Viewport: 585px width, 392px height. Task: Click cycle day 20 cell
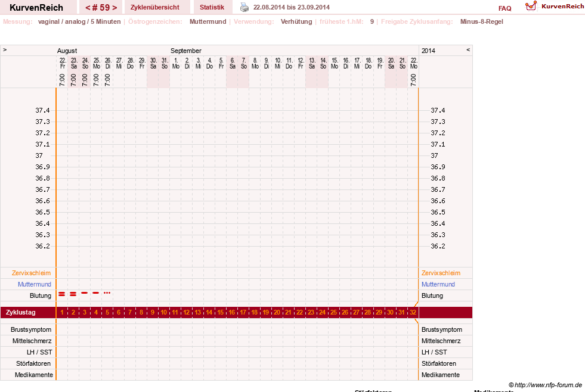click(277, 312)
